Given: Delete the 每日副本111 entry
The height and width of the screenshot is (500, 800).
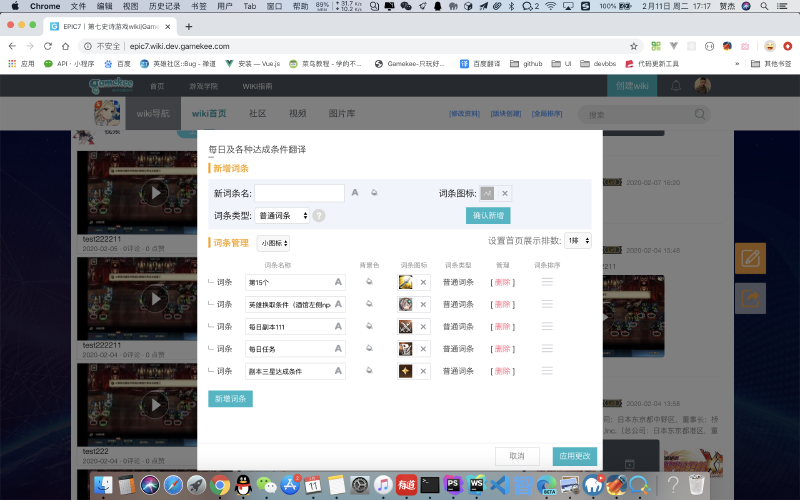Looking at the screenshot, I should coord(503,327).
